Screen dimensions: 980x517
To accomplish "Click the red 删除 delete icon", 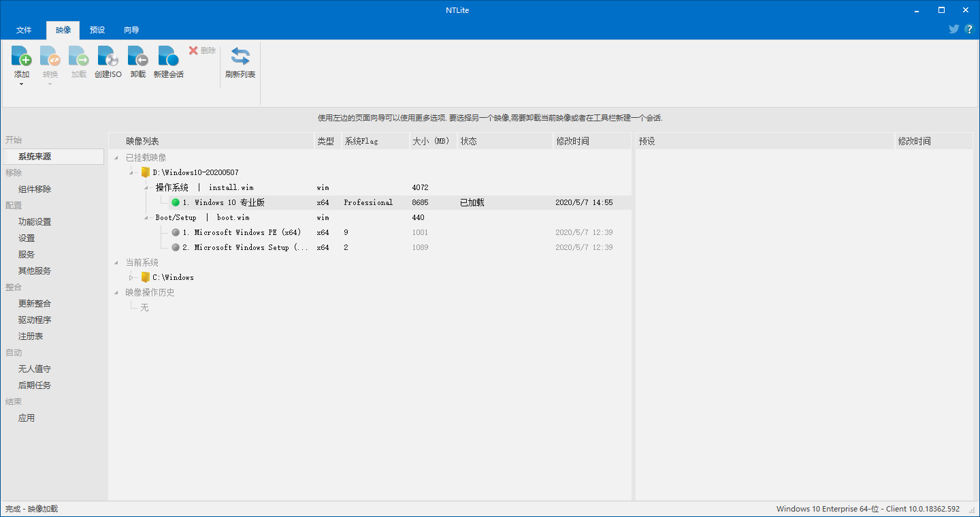I will click(193, 50).
